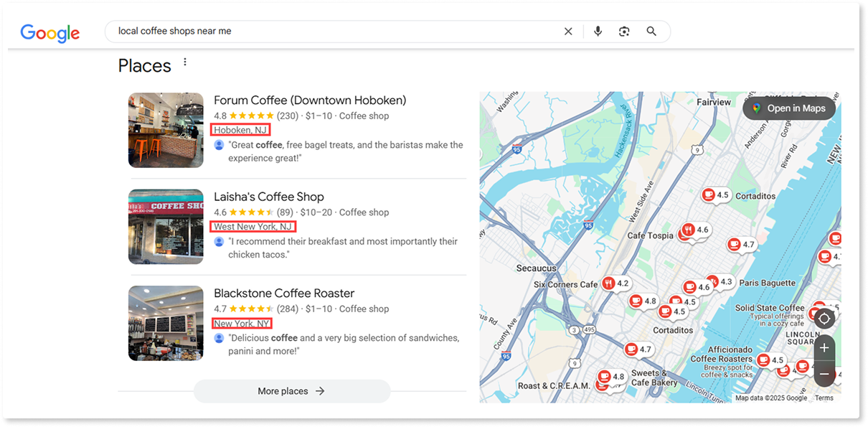
Task: Click the Google logo
Action: [50, 32]
